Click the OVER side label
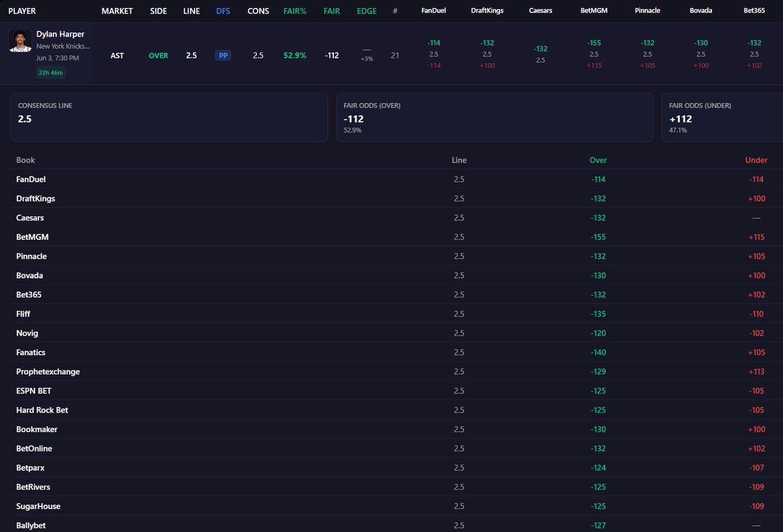Screen dimensions: 783x532 click(158, 55)
